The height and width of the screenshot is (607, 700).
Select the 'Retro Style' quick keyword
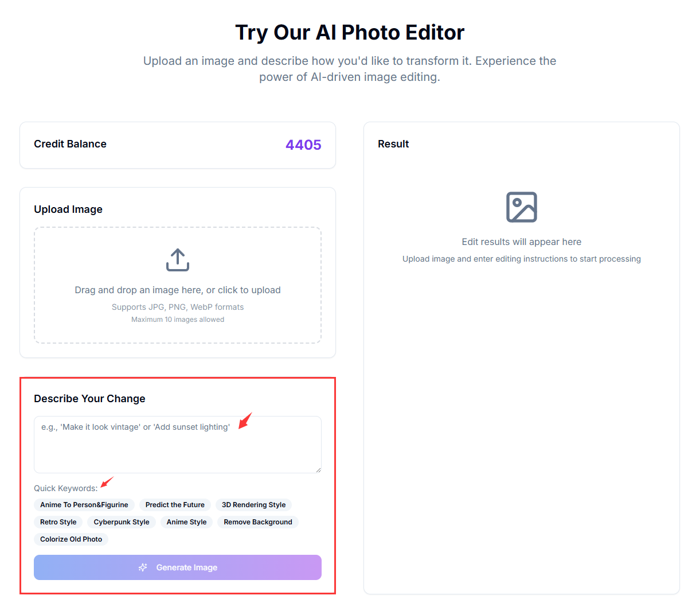[x=58, y=522]
